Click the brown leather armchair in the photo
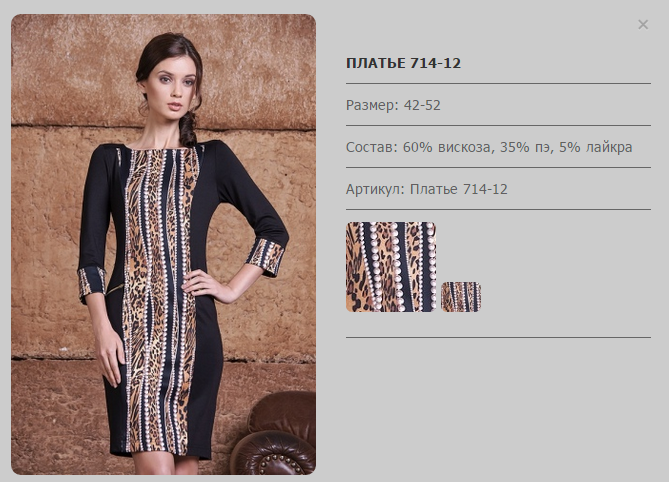Viewport: 669px width, 482px height. click(275, 435)
